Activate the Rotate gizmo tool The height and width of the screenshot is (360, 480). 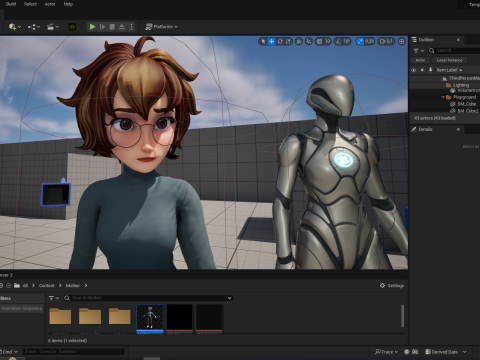280,41
